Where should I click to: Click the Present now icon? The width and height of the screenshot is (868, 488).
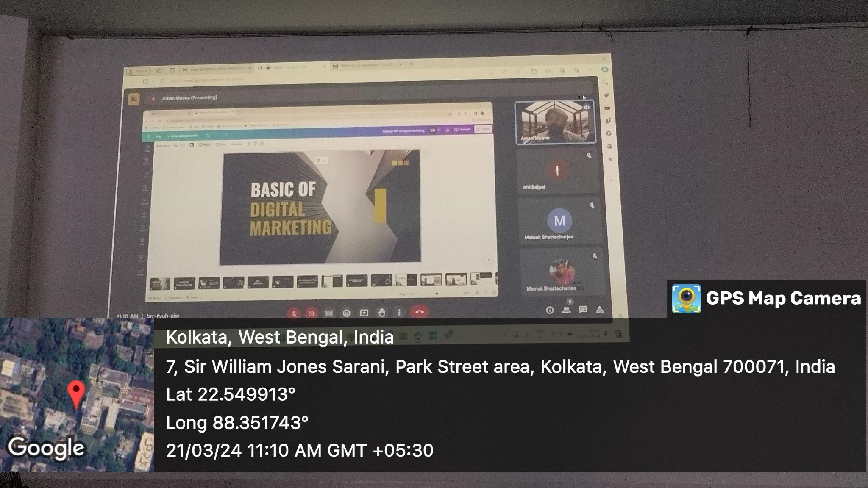point(364,313)
